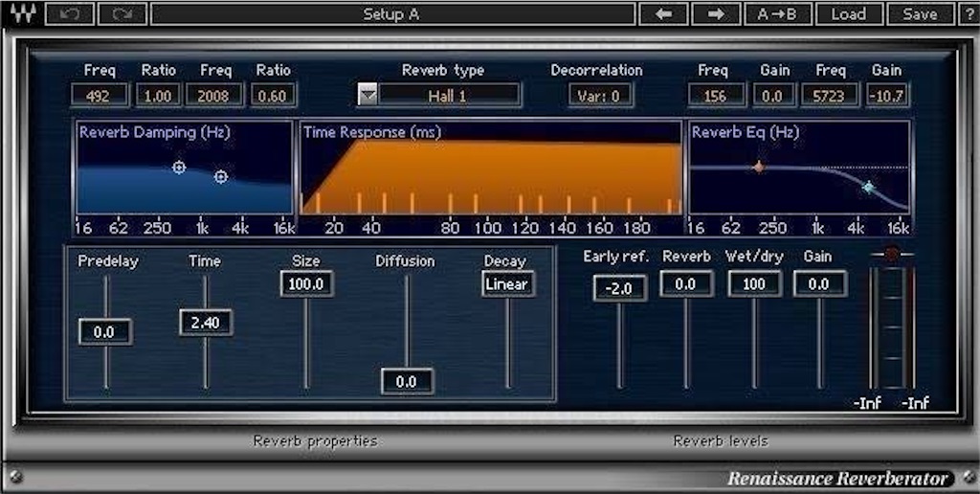Click the Time slider value 2.40
This screenshot has width=980, height=494.
[x=206, y=323]
